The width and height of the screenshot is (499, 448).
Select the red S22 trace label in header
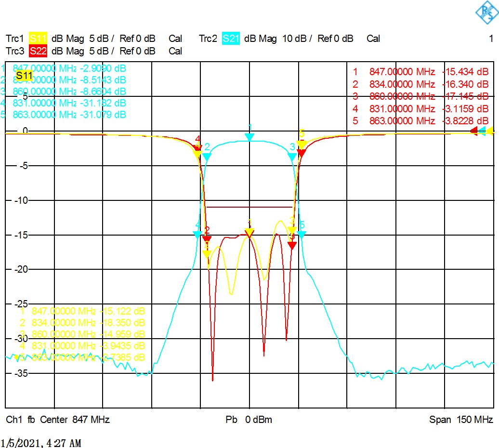[38, 51]
